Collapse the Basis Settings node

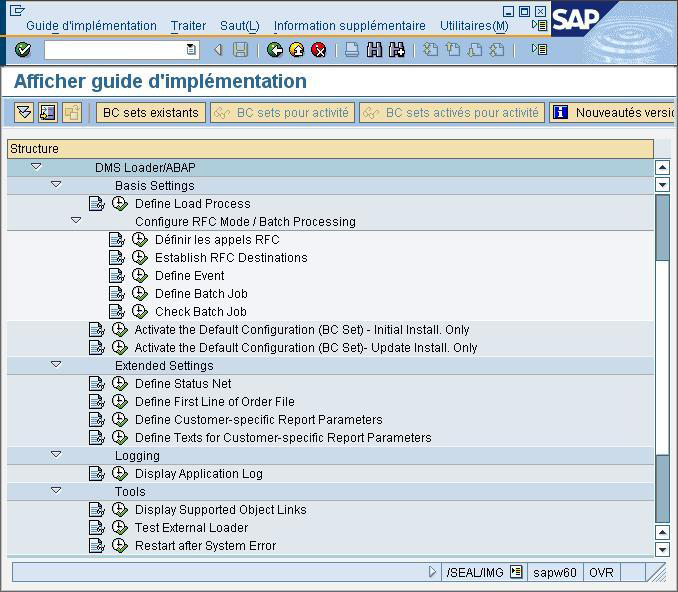tap(56, 185)
